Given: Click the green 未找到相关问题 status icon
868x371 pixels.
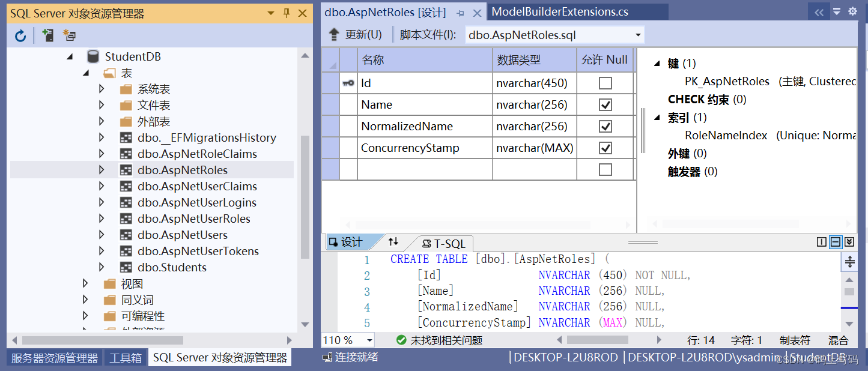Looking at the screenshot, I should pyautogui.click(x=401, y=339).
